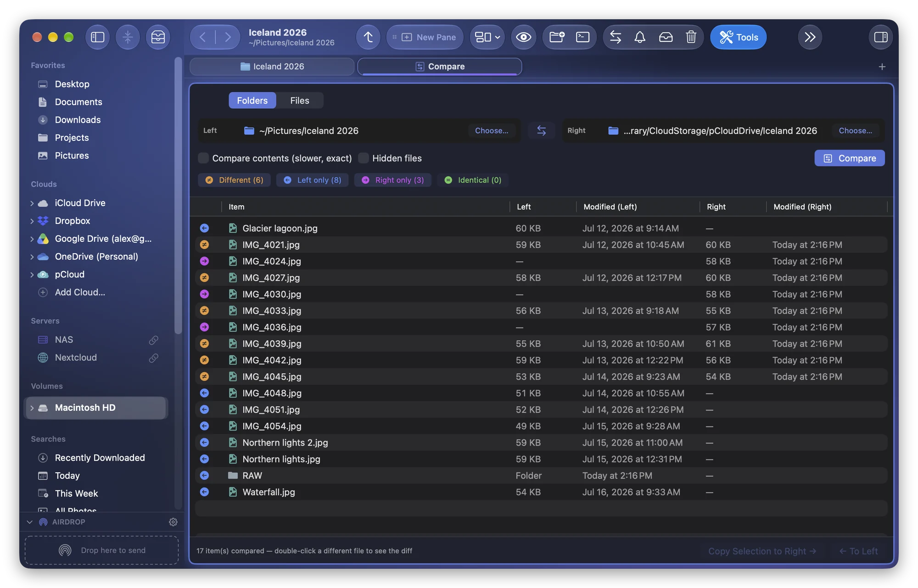Toggle the Right only (3) filter

pos(392,180)
